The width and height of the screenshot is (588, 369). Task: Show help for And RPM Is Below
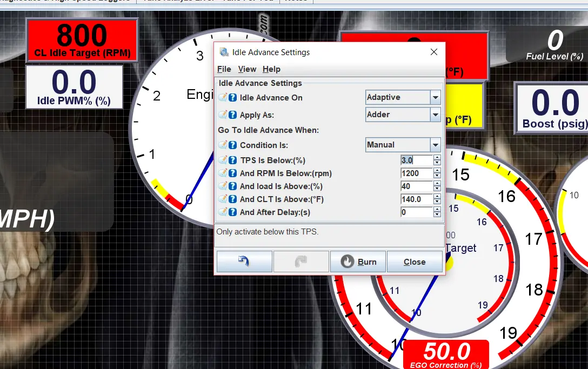pyautogui.click(x=232, y=173)
